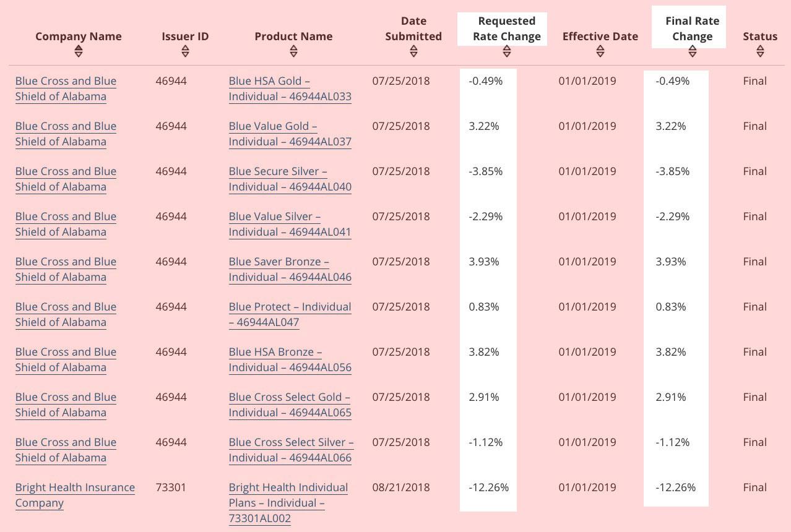Open Blue Cross Select Gold link

(x=290, y=405)
